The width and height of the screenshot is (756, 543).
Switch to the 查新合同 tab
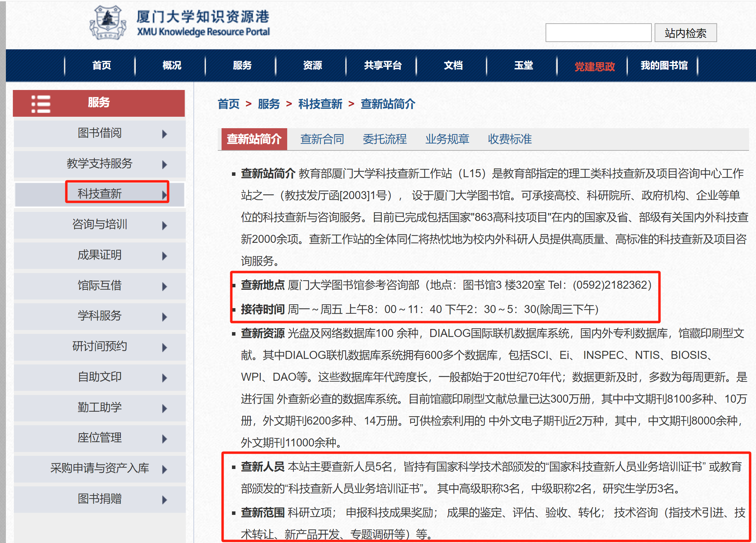tap(322, 139)
